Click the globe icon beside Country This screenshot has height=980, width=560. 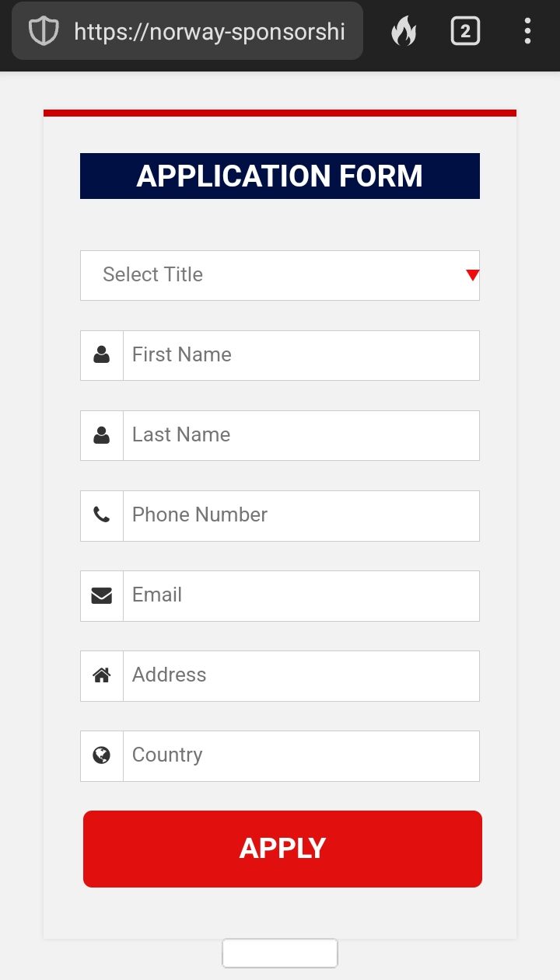(x=102, y=755)
